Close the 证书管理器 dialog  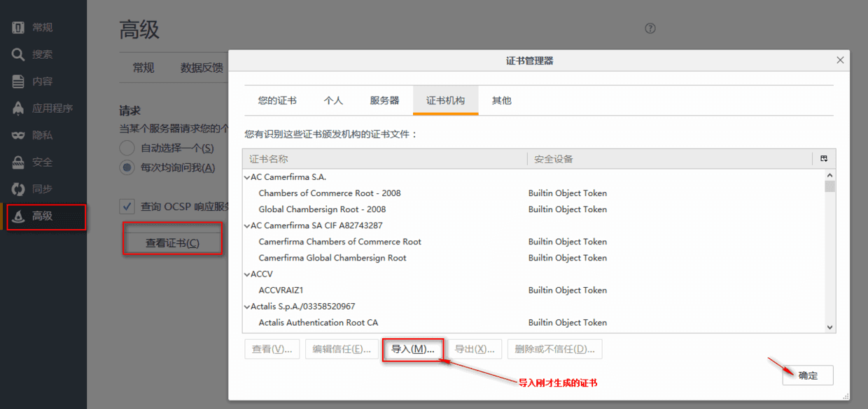click(840, 61)
